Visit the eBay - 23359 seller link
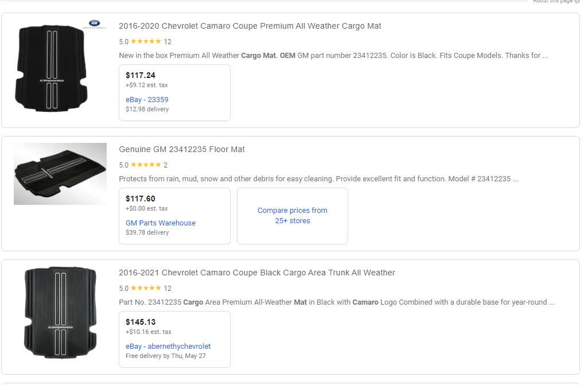The height and width of the screenshot is (385, 588). (x=147, y=99)
